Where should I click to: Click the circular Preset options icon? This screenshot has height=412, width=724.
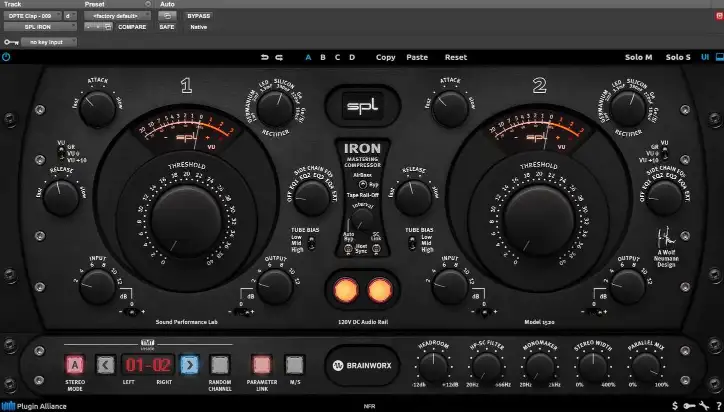pyautogui.click(x=148, y=4)
